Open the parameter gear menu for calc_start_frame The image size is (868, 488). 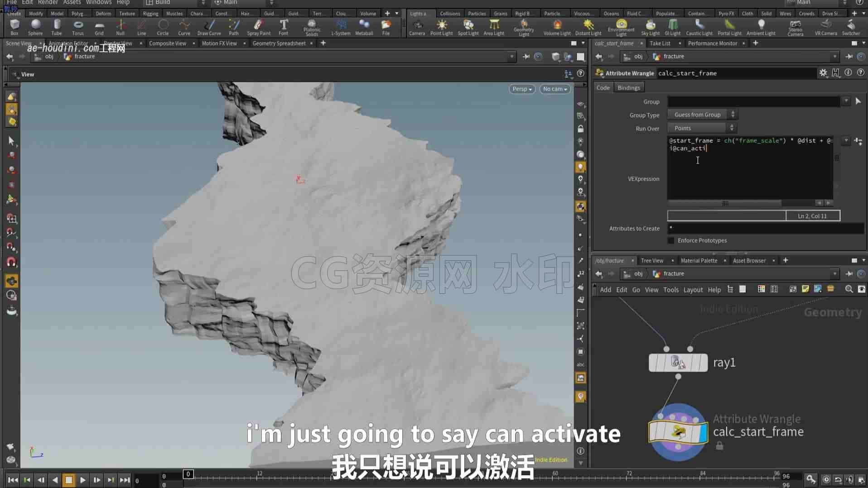point(823,73)
